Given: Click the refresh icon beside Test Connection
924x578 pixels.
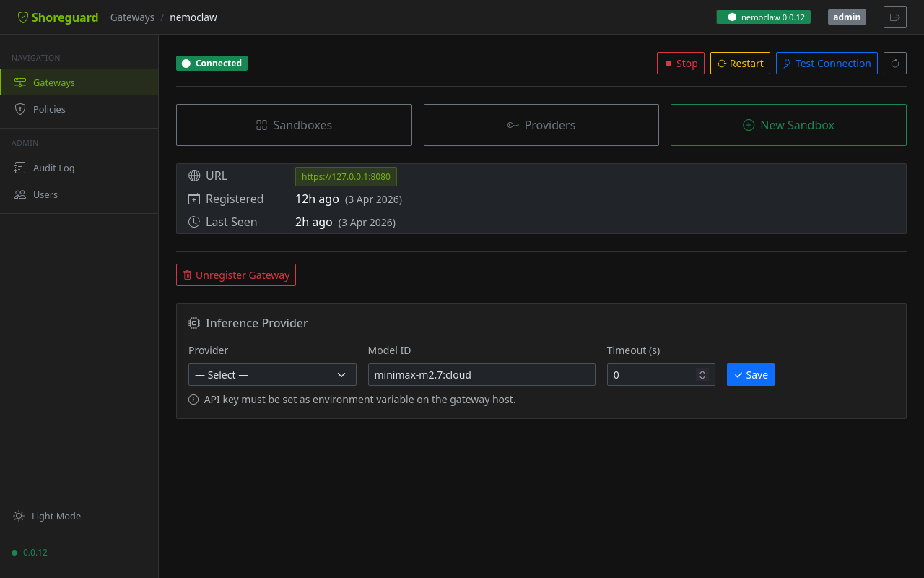Looking at the screenshot, I should 895,64.
